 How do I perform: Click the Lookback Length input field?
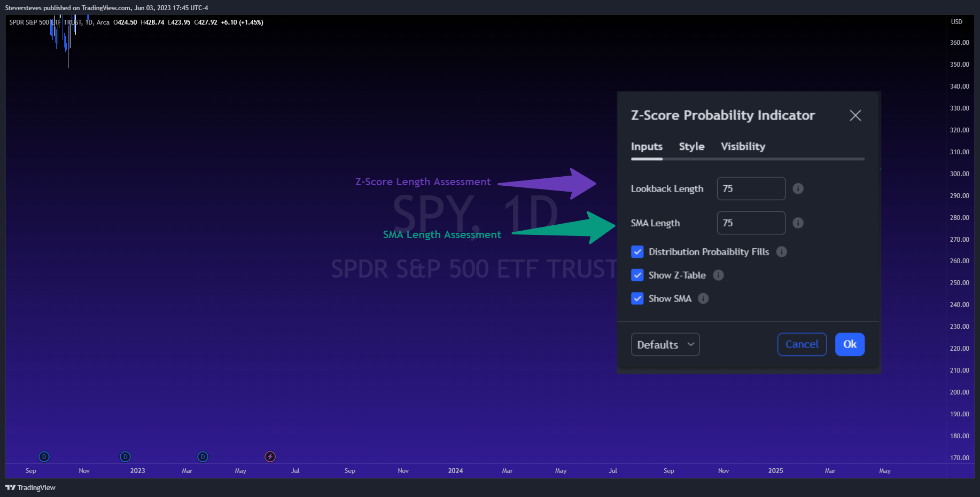(751, 188)
